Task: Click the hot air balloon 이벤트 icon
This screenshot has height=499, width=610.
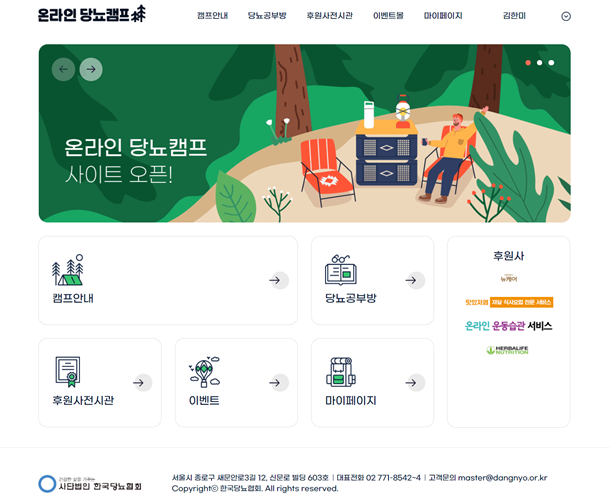Action: (x=205, y=372)
